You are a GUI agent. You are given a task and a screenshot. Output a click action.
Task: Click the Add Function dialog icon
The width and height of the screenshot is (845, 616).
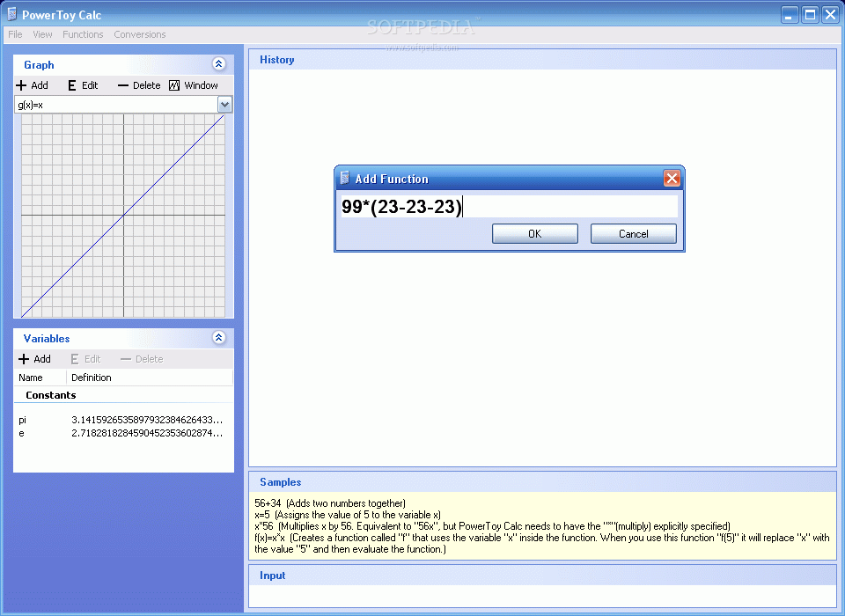(343, 178)
